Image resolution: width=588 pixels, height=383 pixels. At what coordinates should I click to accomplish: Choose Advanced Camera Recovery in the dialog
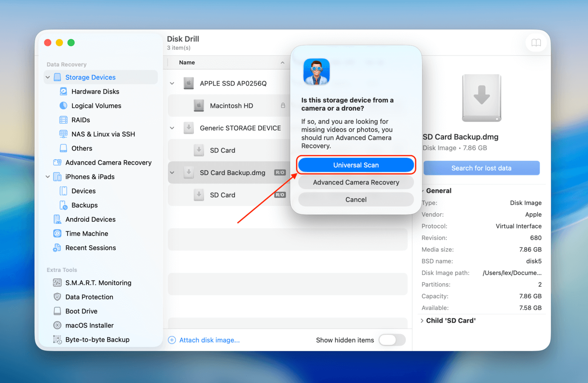coord(356,182)
